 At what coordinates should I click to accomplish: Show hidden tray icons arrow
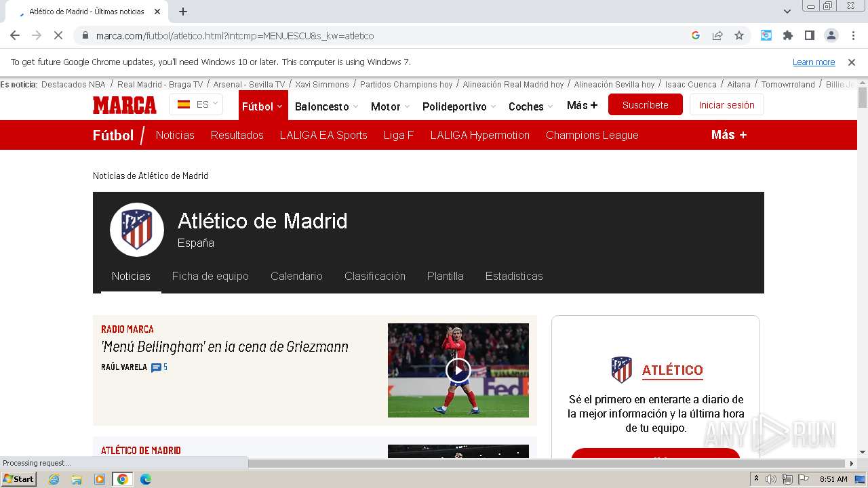756,479
